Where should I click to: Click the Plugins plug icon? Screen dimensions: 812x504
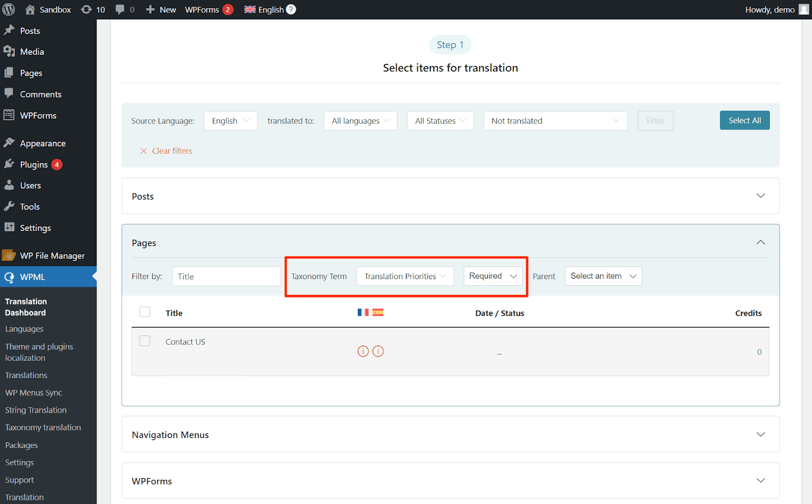pos(9,164)
